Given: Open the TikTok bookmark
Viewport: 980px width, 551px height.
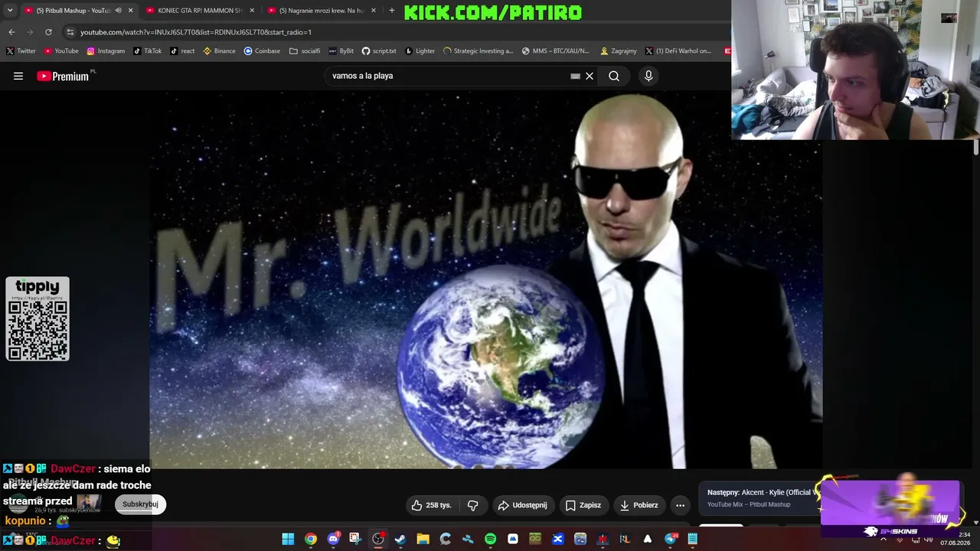Looking at the screenshot, I should pos(147,51).
